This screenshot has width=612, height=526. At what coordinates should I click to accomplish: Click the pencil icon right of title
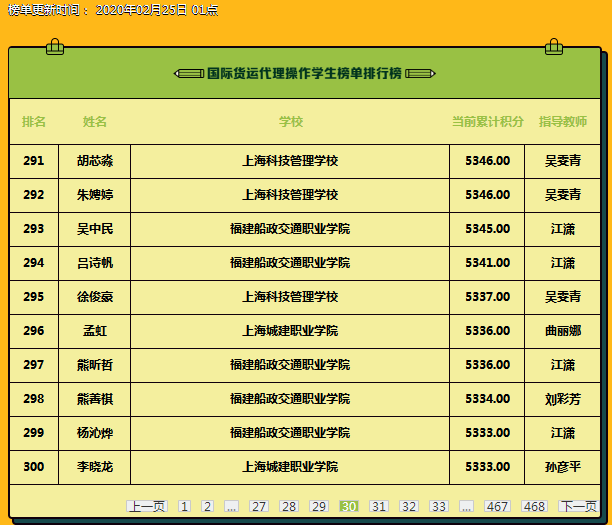click(x=420, y=73)
